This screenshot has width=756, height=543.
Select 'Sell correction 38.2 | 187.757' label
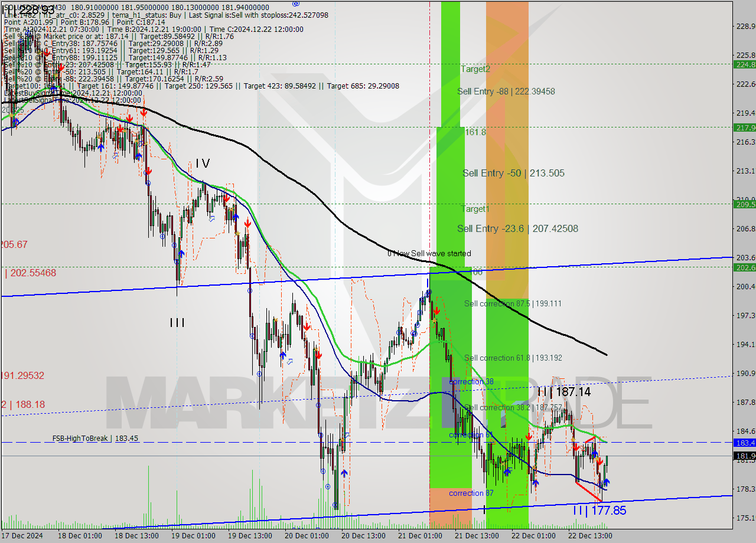(x=513, y=407)
